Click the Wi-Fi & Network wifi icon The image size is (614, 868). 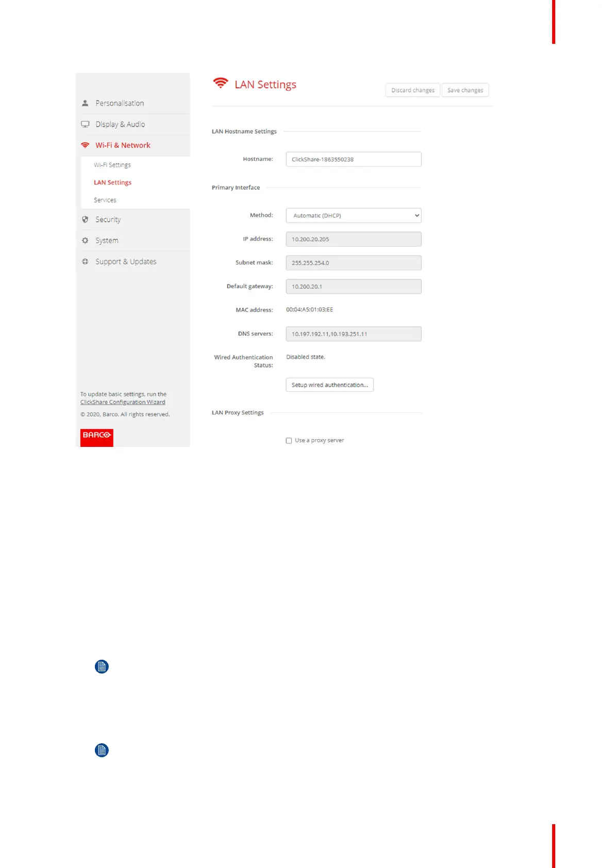click(85, 145)
